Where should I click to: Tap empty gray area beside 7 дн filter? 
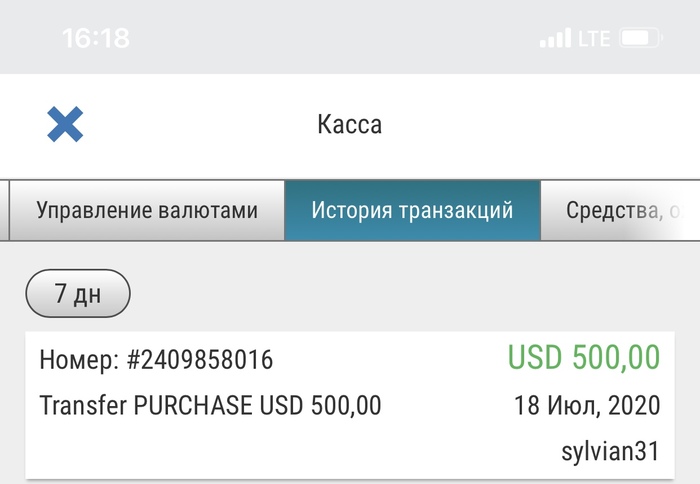point(402,293)
